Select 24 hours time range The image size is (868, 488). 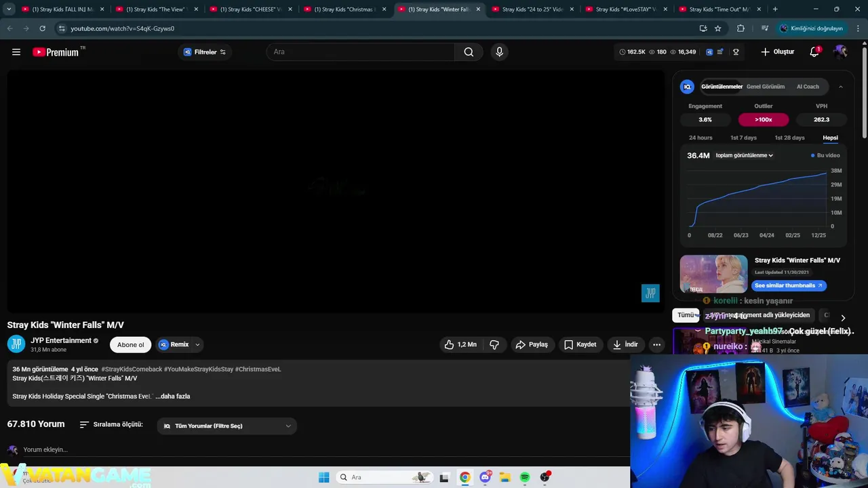pos(701,138)
